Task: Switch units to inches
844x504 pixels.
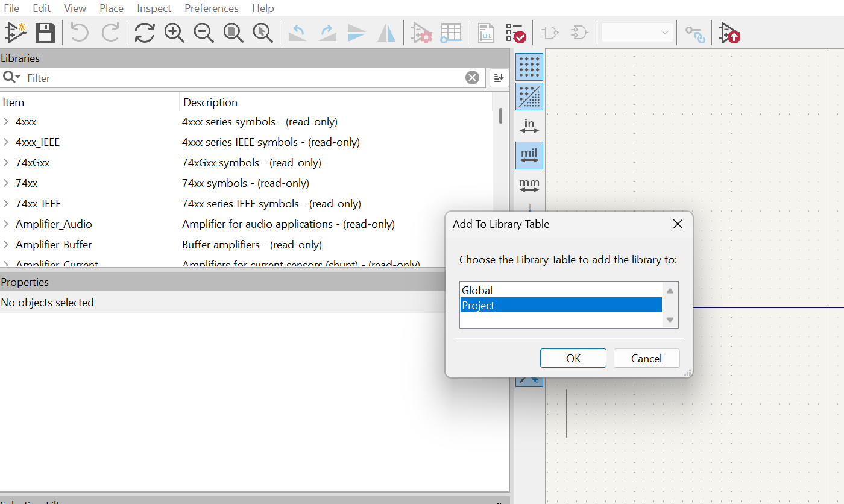Action: pos(529,126)
